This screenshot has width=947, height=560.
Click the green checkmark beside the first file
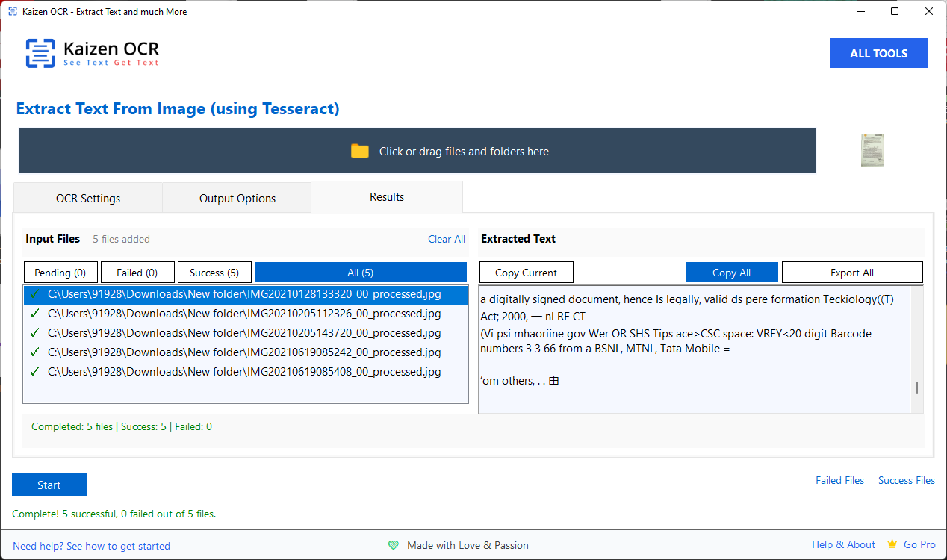[34, 294]
